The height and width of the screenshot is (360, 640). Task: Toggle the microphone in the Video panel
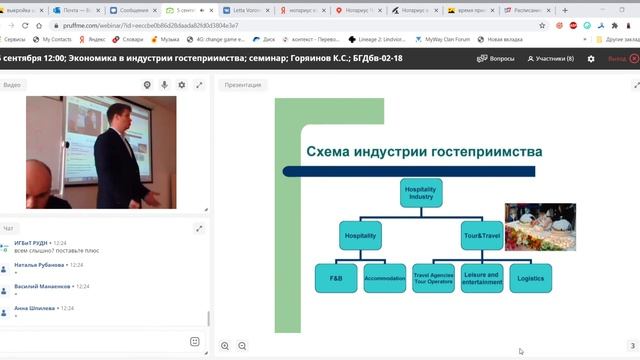coord(164,85)
